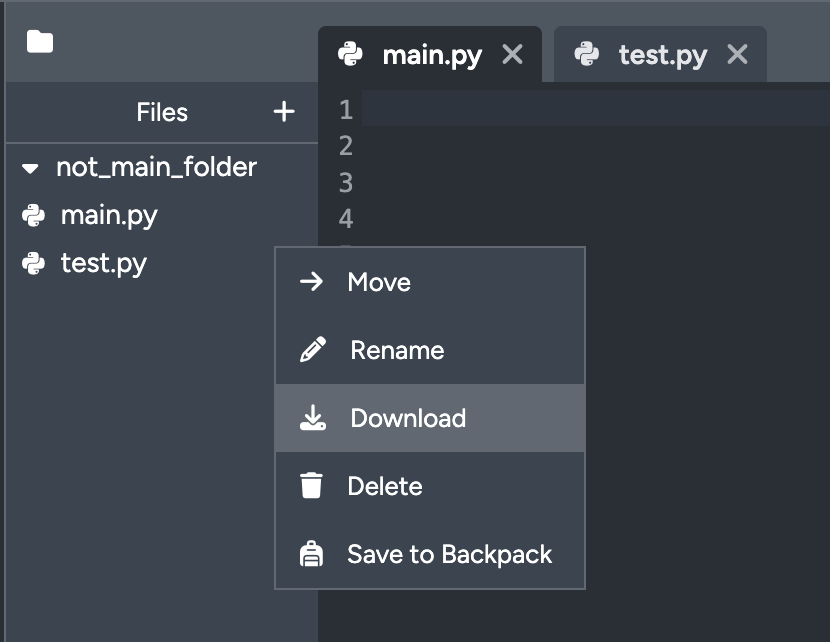The image size is (830, 642).
Task: Select the main.py editor tab
Action: point(431,55)
